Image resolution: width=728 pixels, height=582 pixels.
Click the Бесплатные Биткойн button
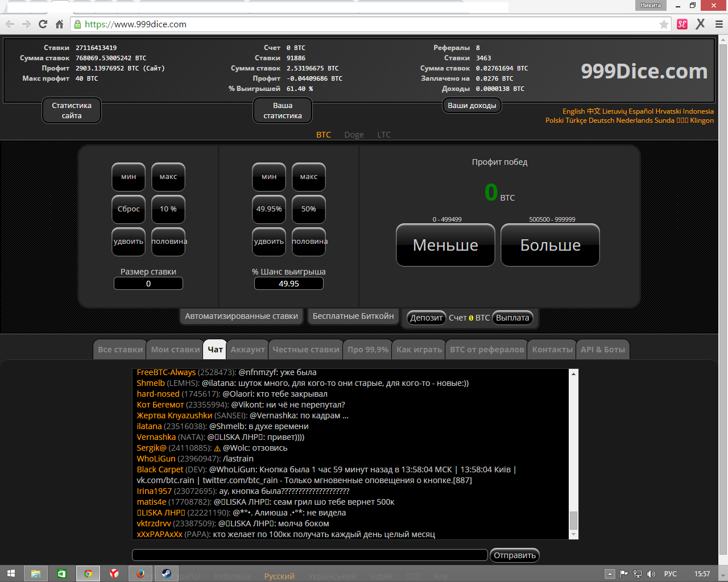pos(353,316)
